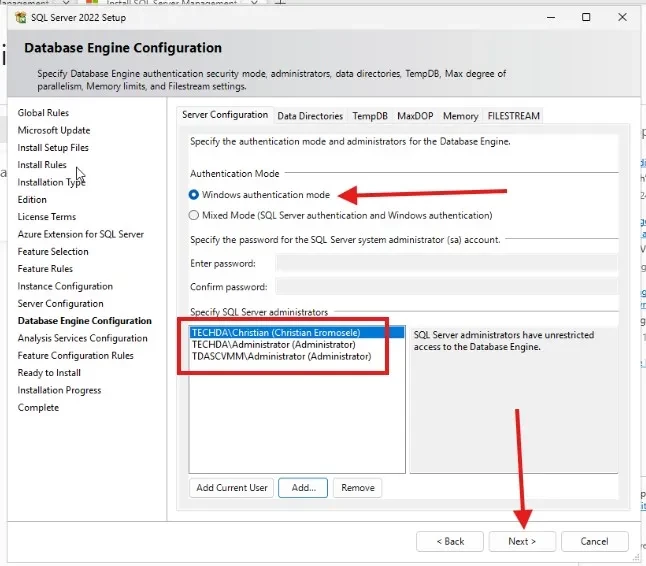646x566 pixels.
Task: Go back with the < Back button
Action: [x=450, y=541]
